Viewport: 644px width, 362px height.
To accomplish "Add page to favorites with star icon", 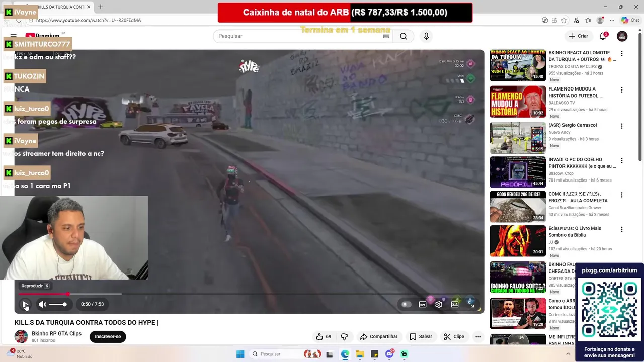I will coord(564,20).
